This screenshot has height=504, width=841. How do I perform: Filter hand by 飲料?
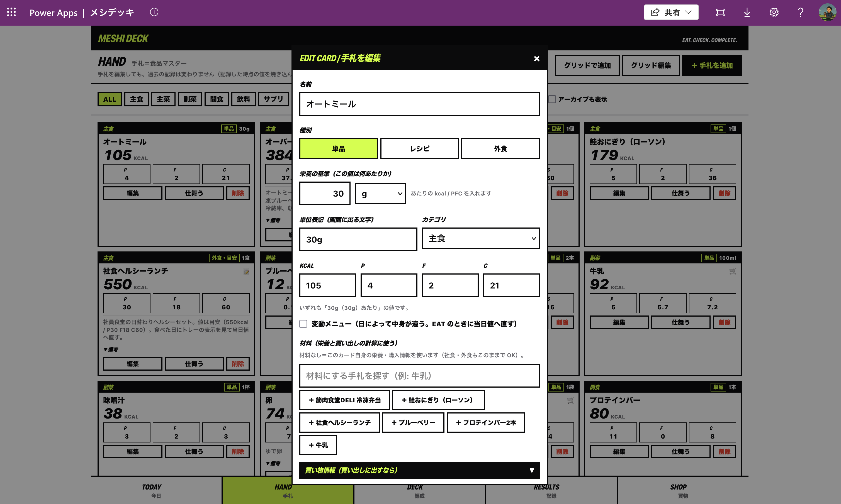tap(243, 99)
